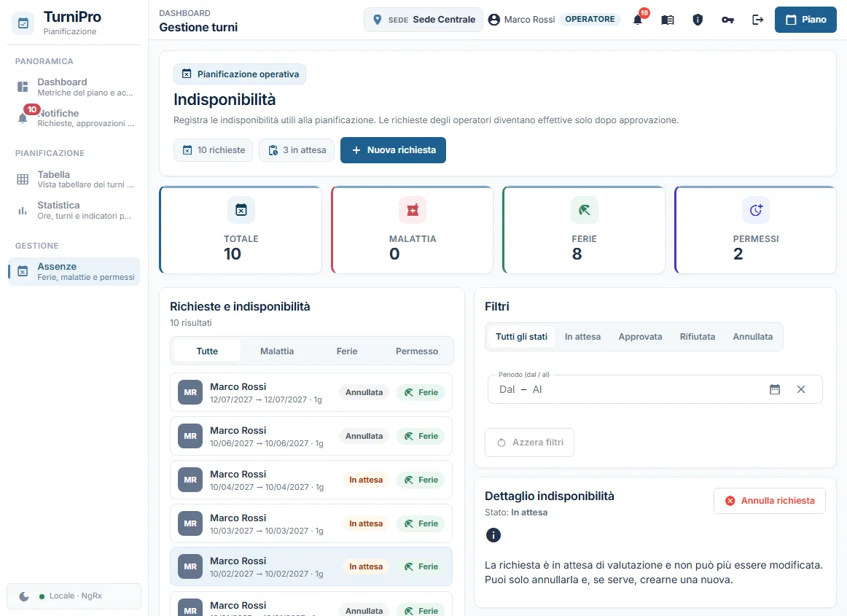
Task: Switch to the Malattia tab
Action: coord(277,351)
